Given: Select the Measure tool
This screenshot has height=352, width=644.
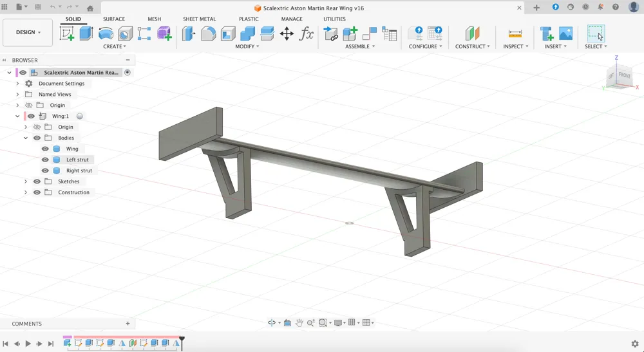Looking at the screenshot, I should click(x=515, y=33).
